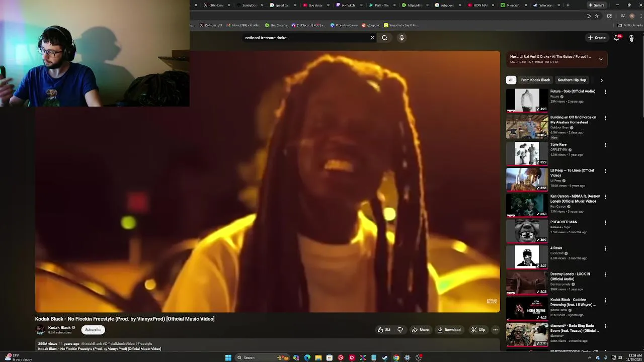Switch to the speed test browser tab

[x=281, y=5]
